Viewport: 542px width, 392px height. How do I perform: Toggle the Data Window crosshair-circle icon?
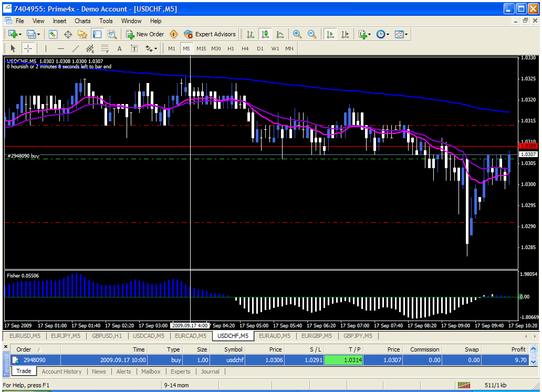pos(68,34)
